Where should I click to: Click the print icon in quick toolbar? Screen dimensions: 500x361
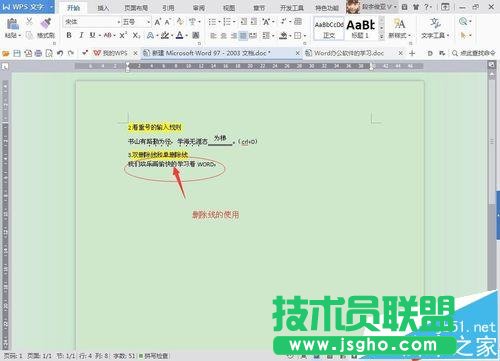pos(39,53)
